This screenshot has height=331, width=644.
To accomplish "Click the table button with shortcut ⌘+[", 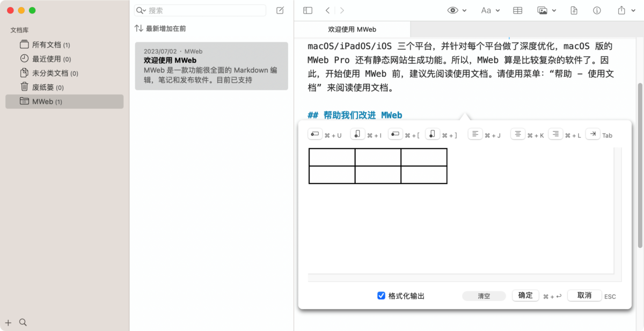I will 395,134.
